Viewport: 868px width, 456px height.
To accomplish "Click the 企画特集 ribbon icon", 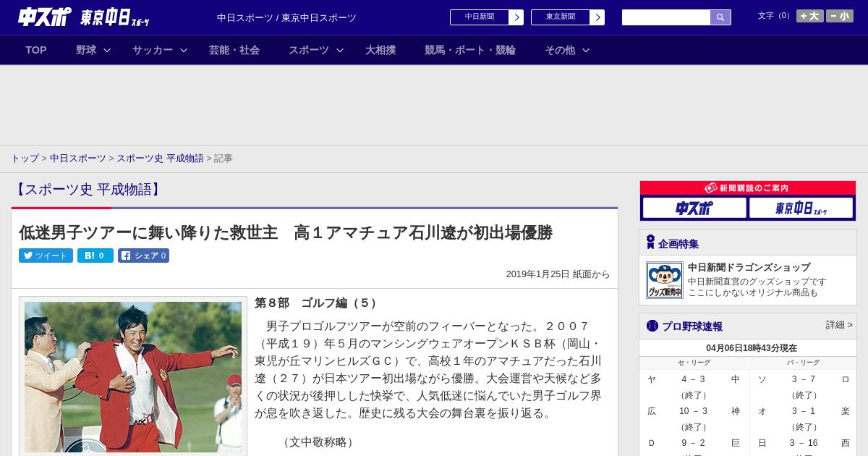I will click(650, 242).
